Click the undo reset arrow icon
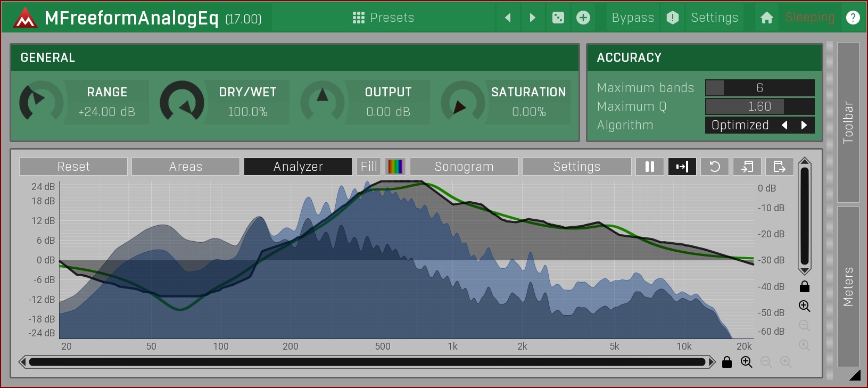 click(x=715, y=167)
